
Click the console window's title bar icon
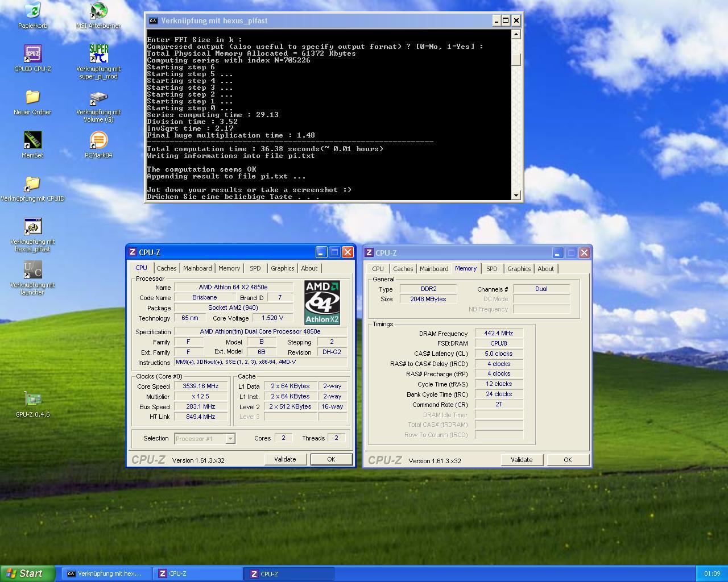pos(153,20)
